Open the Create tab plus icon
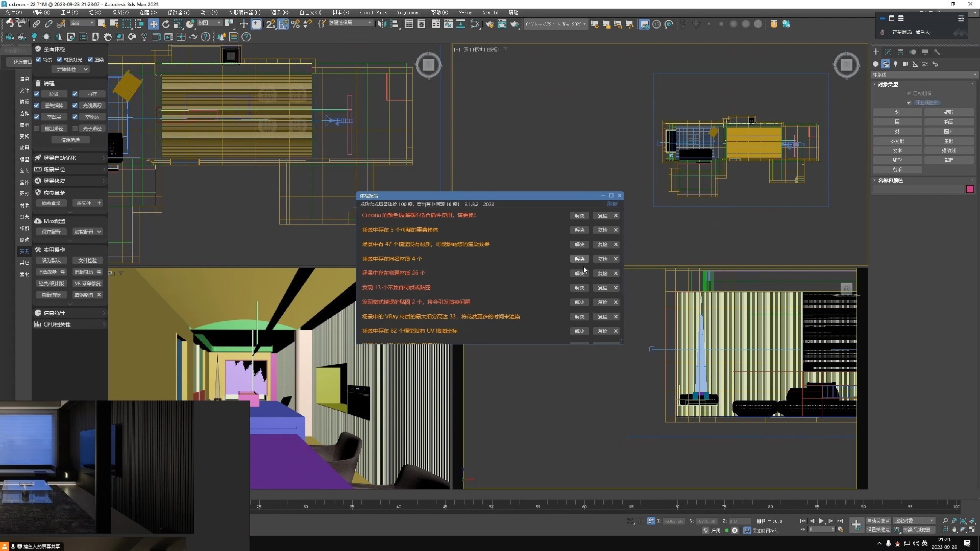The height and width of the screenshot is (551, 980). coord(876,52)
